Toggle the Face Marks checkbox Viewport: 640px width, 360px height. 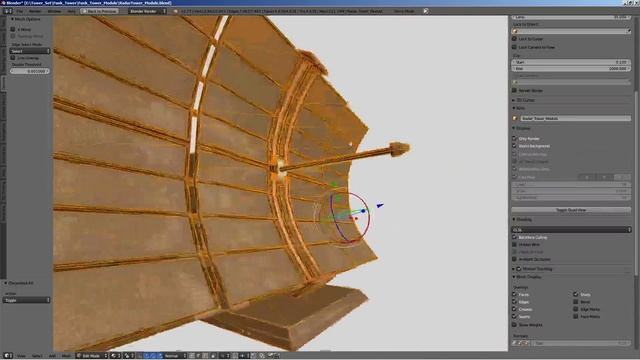tap(576, 316)
